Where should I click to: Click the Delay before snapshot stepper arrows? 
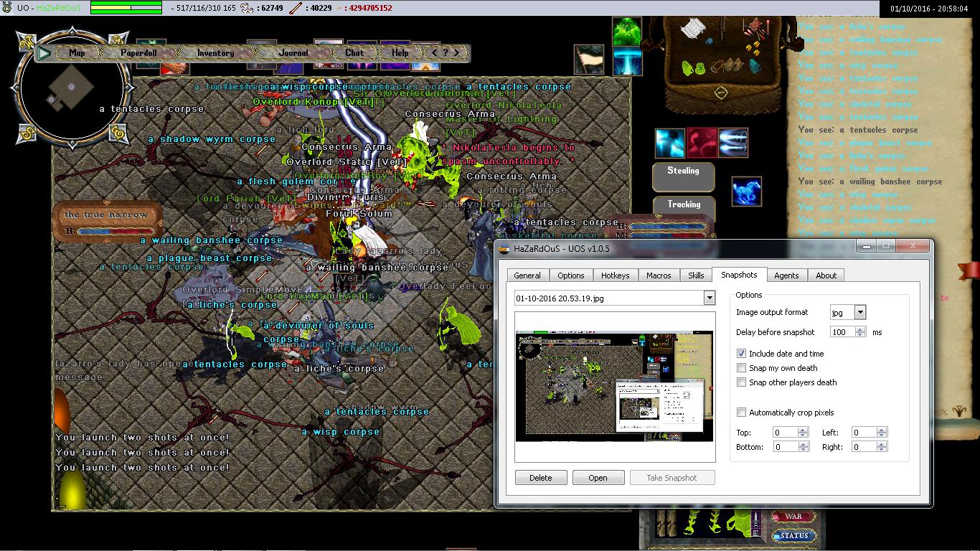(x=860, y=332)
